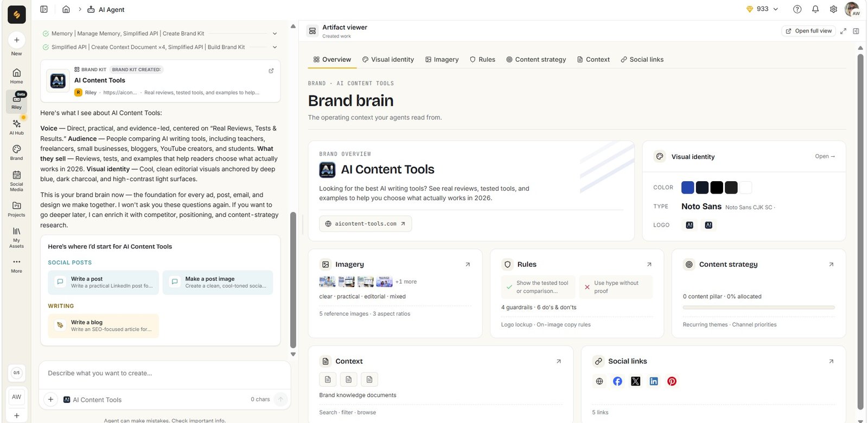Open X (Twitter) social link icon
Image resolution: width=868 pixels, height=423 pixels.
click(x=636, y=381)
